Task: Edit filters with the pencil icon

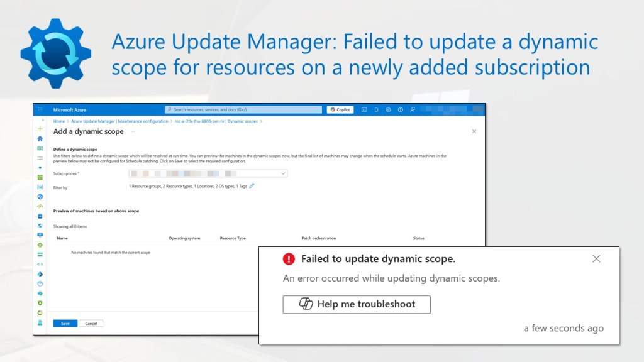Action: tap(252, 186)
